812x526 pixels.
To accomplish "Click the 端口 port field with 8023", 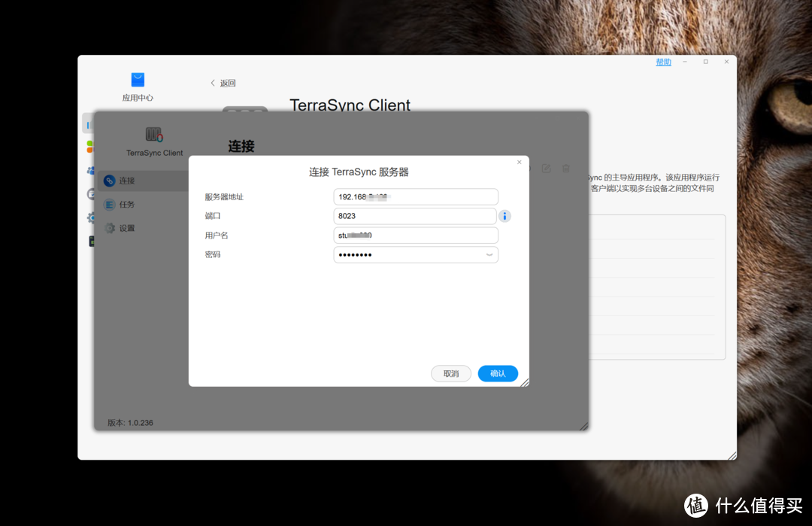I will click(x=415, y=216).
